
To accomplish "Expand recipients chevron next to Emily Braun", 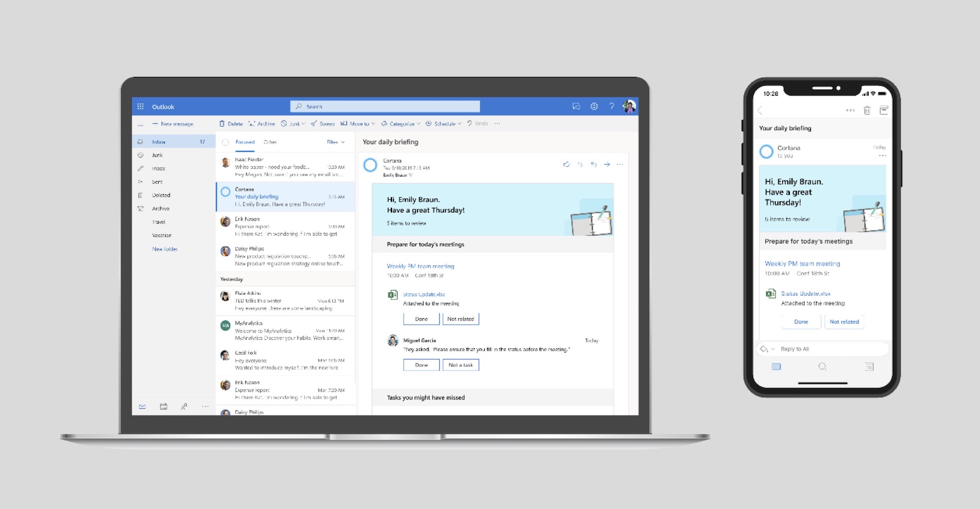I will 411,175.
